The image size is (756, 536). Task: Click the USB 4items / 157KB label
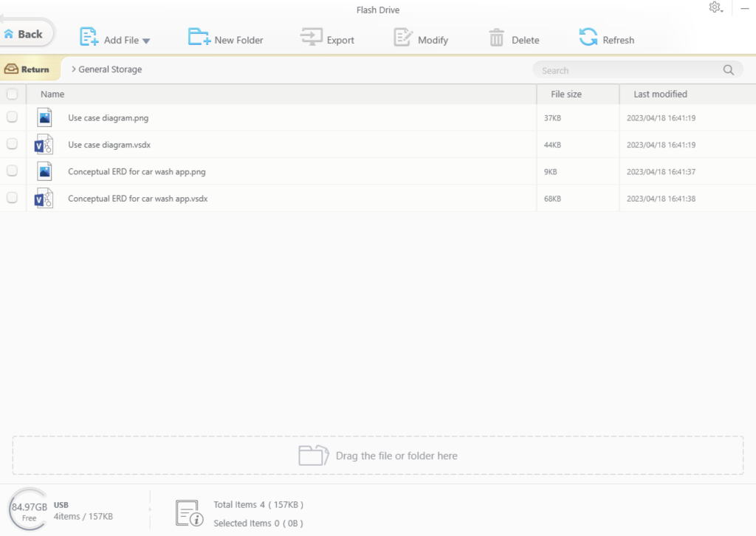[x=83, y=511]
